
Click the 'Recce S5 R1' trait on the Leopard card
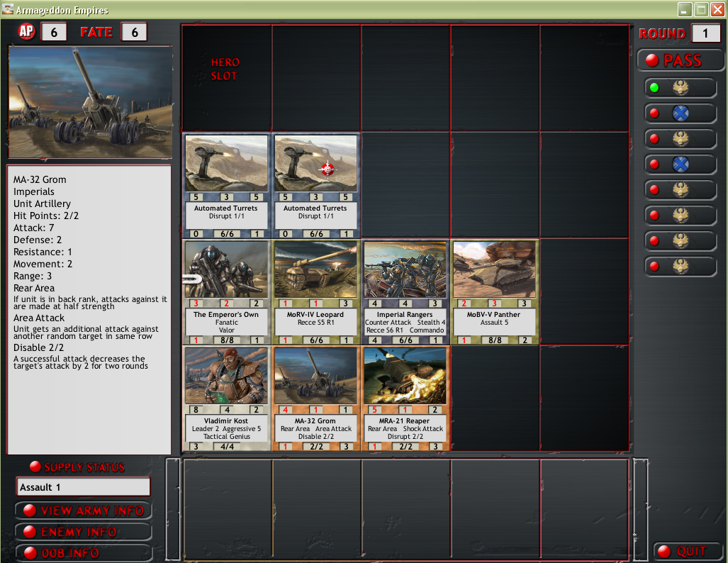[x=315, y=323]
